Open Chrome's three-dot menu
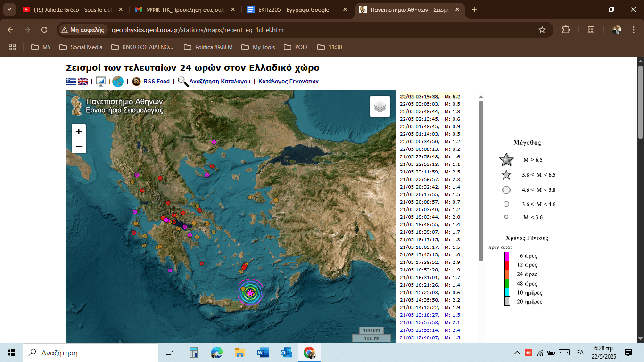Screen dimensions: 644x362 (x=633, y=30)
